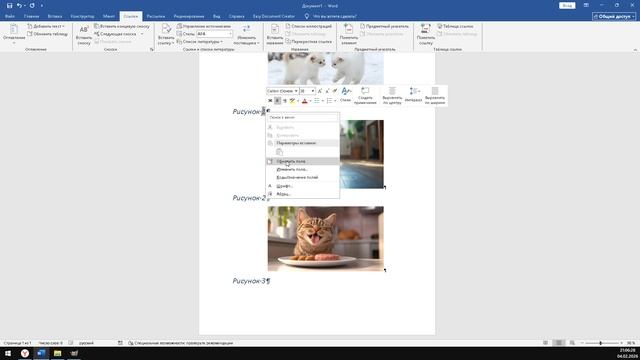Switch to Рассылки ribbon tab
Screen dimensions: 640x360
tap(156, 16)
